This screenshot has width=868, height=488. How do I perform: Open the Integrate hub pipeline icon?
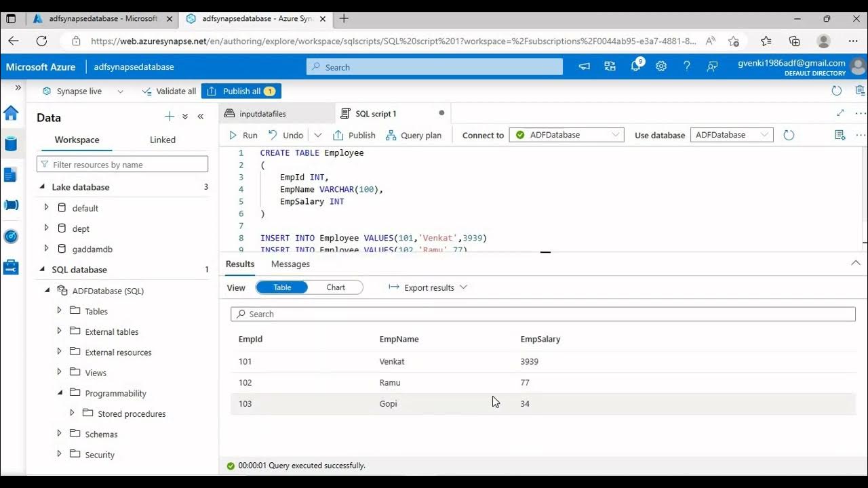coord(11,205)
